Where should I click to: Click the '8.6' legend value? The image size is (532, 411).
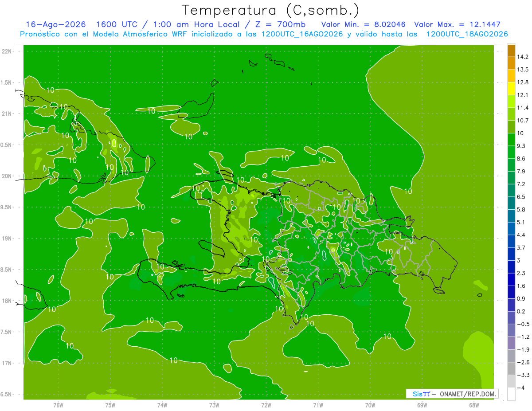pos(521,159)
